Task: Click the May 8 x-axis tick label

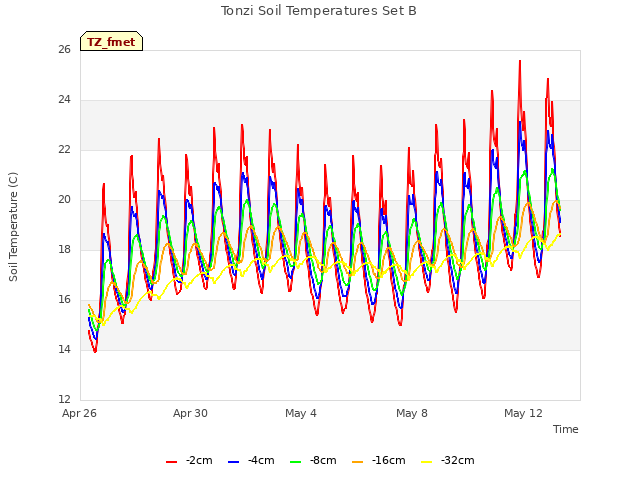Action: 412,413
